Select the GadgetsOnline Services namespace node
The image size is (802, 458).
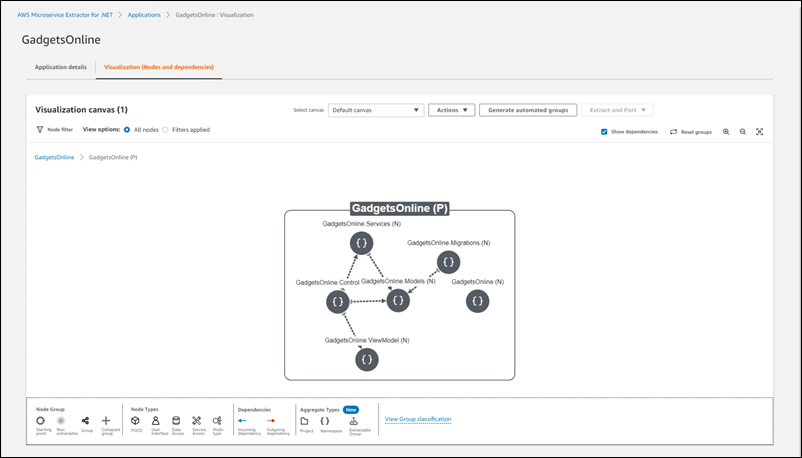tap(362, 243)
